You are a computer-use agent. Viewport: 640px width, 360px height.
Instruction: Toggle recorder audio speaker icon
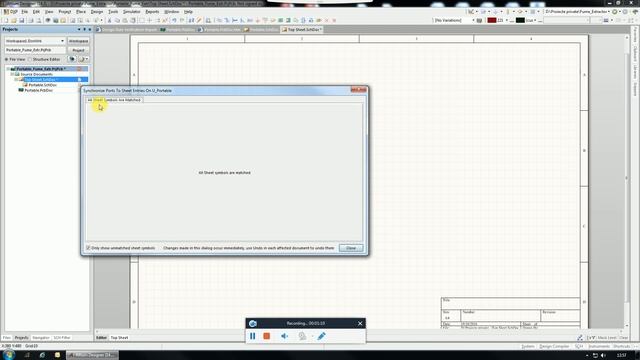click(284, 336)
